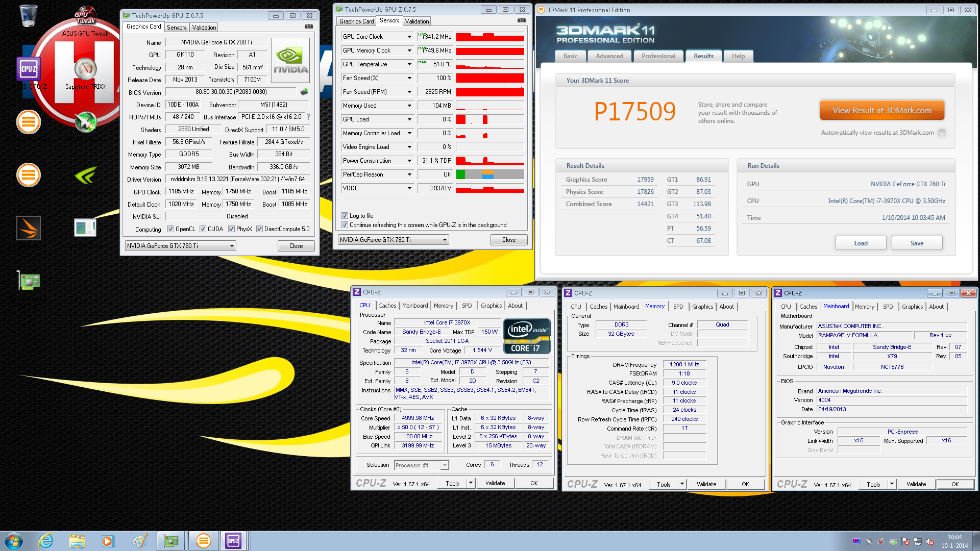This screenshot has width=980, height=551.
Task: Click the GPU Core Clock red sensor graph
Action: (490, 37)
